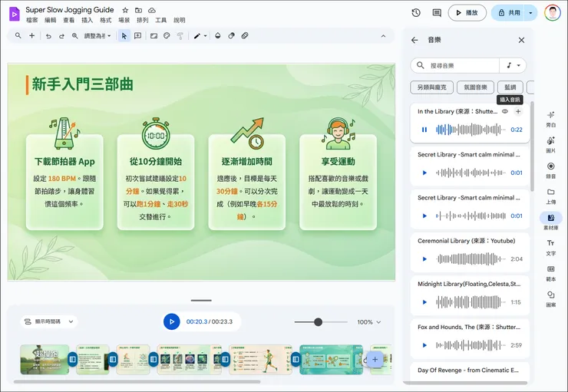Open the 範本 templates sidebar tool

tap(550, 273)
